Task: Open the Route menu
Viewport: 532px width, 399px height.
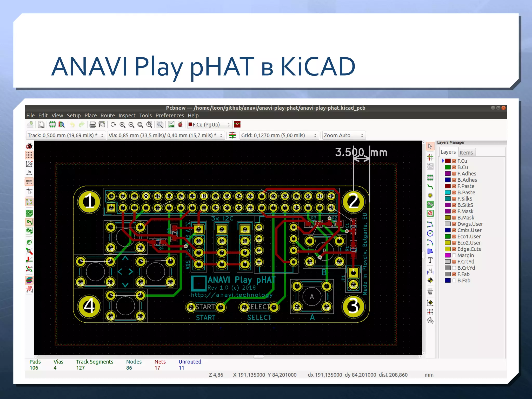Action: coord(108,116)
